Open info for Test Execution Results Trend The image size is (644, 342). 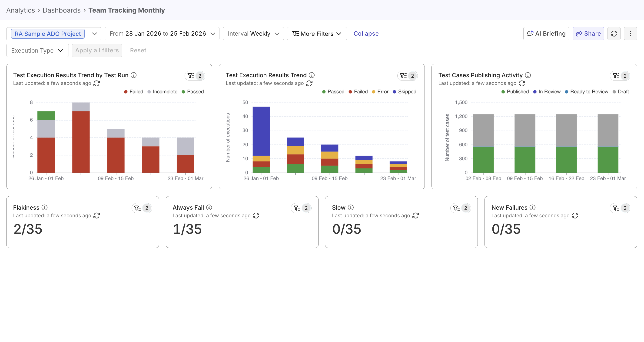[x=312, y=75]
